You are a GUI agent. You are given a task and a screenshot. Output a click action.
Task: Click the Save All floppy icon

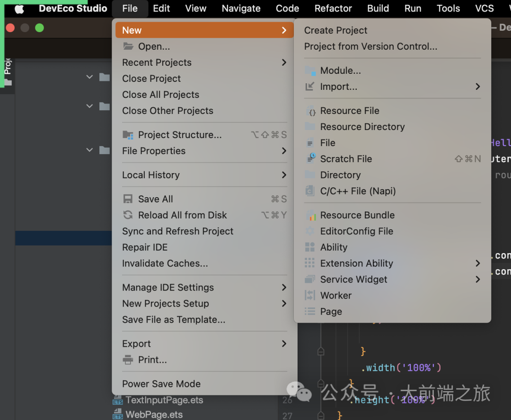pyautogui.click(x=128, y=199)
